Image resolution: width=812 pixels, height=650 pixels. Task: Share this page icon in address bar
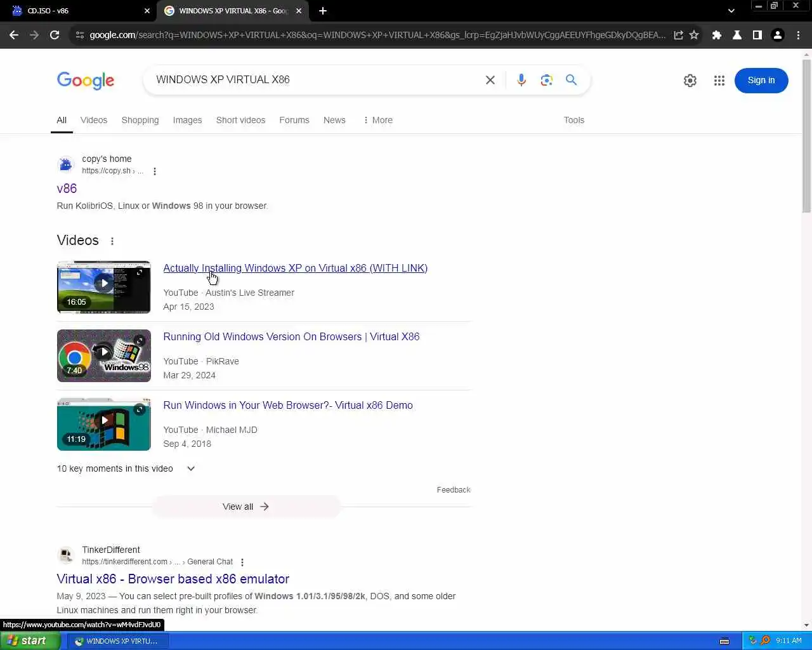point(678,35)
